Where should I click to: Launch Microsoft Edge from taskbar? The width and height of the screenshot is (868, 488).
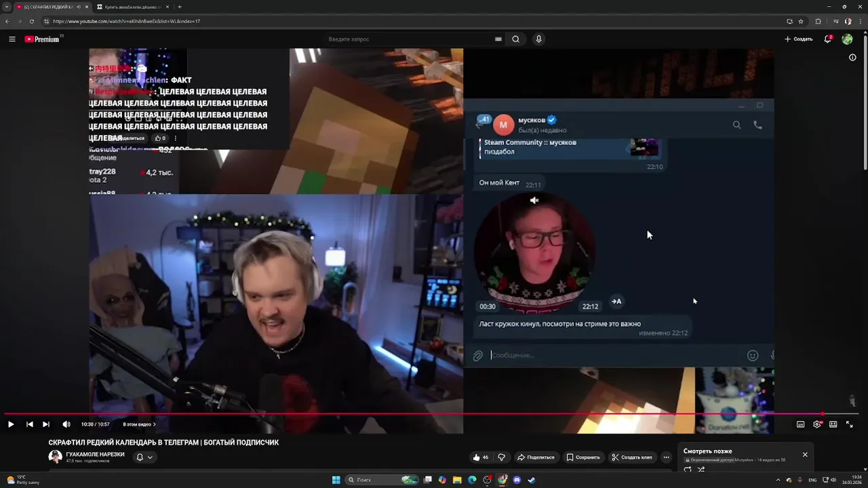pyautogui.click(x=473, y=480)
